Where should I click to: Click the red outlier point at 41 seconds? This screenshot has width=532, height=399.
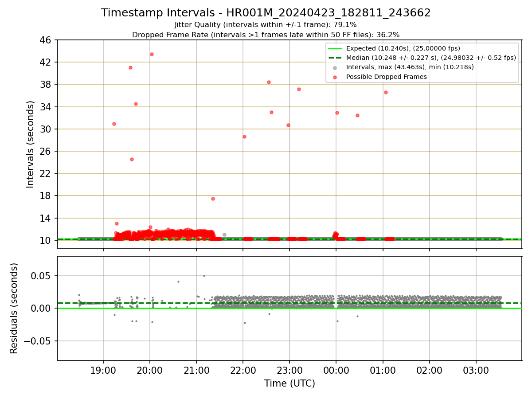(130, 67)
